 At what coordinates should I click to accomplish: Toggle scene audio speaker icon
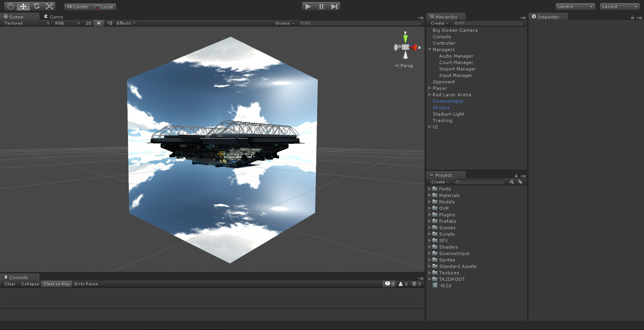pyautogui.click(x=109, y=23)
